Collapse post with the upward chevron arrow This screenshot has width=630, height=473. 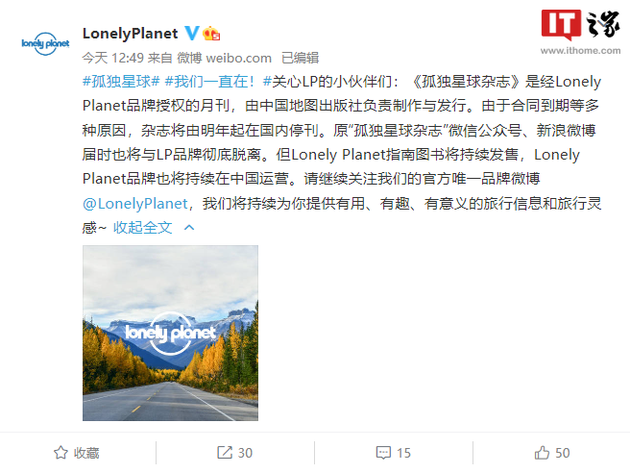click(189, 227)
